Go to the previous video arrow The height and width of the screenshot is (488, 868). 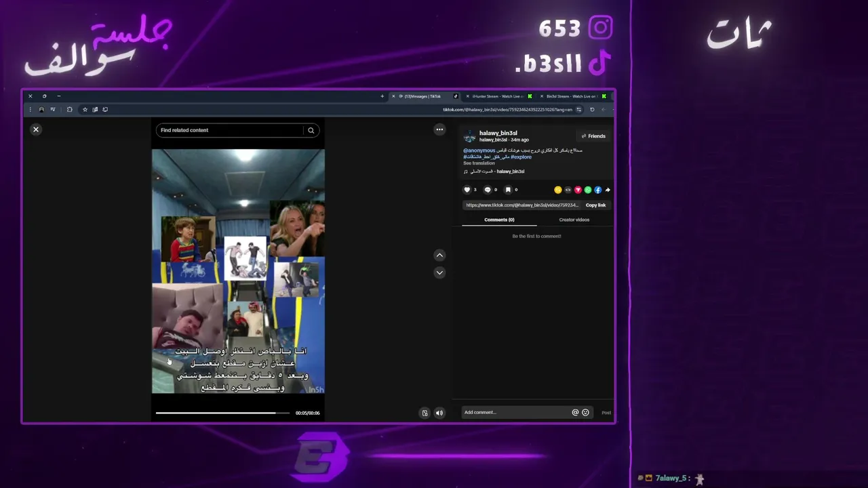439,256
